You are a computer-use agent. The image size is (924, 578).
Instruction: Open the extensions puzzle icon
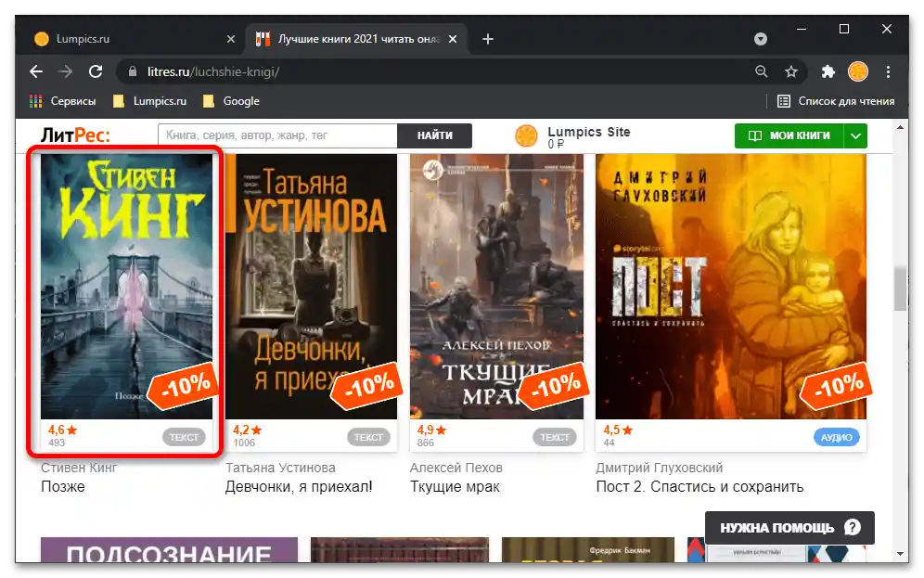click(828, 71)
